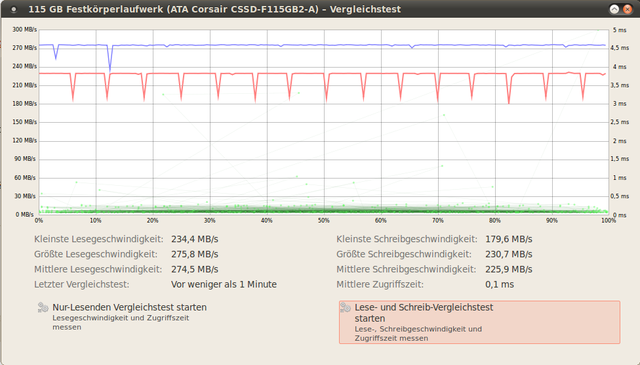The width and height of the screenshot is (640, 365).
Task: Open the window menu icon in title bar
Action: [x=13, y=9]
